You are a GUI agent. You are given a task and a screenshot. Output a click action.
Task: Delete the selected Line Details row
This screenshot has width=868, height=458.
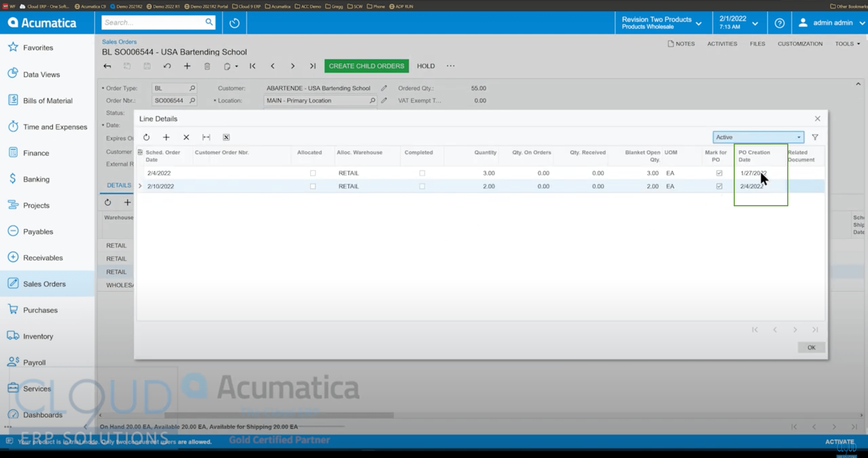(186, 137)
